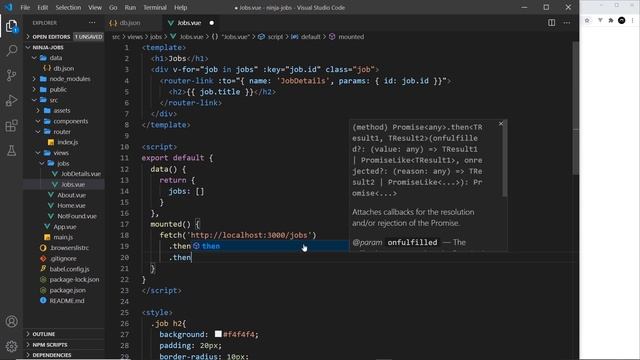640x360 pixels.
Task: Open the Go menu
Action: 113,7
